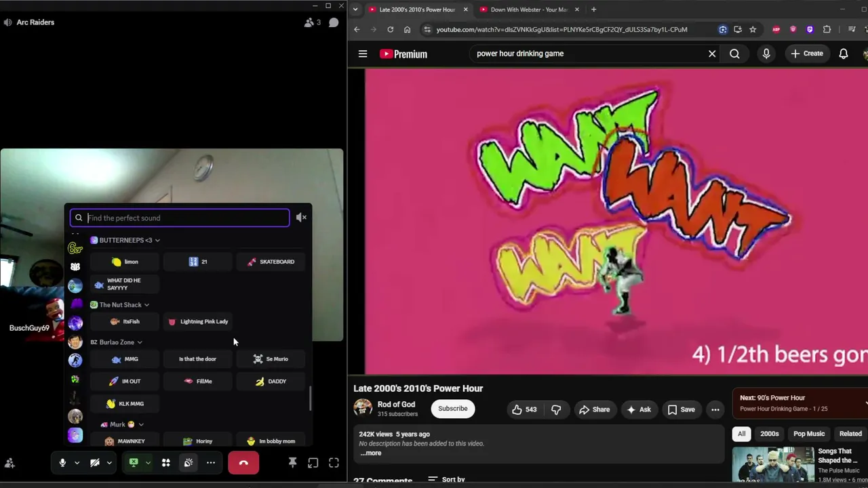Open the call chat bubble
This screenshot has width=868, height=488.
click(334, 22)
